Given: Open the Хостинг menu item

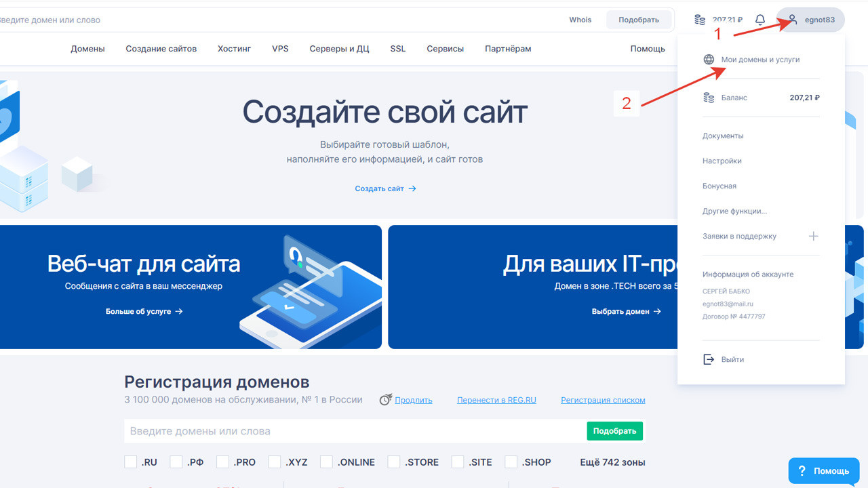Looking at the screenshot, I should pos(234,48).
